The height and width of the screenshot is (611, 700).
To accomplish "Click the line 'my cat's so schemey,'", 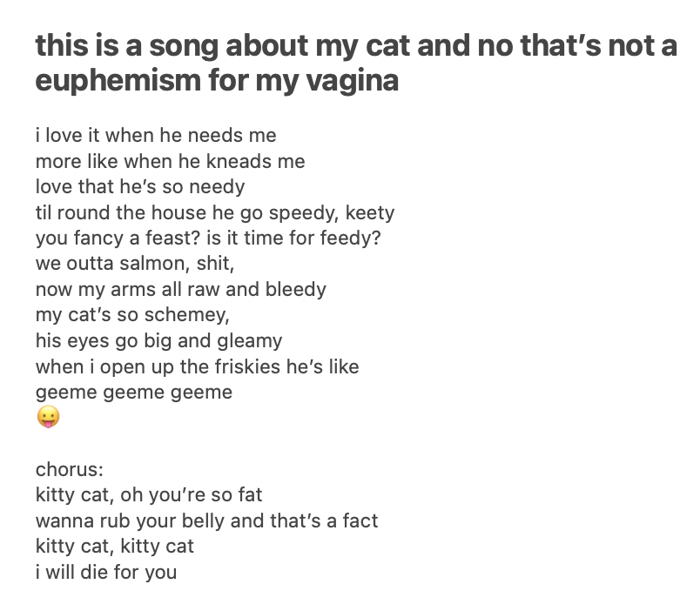I will click(132, 315).
